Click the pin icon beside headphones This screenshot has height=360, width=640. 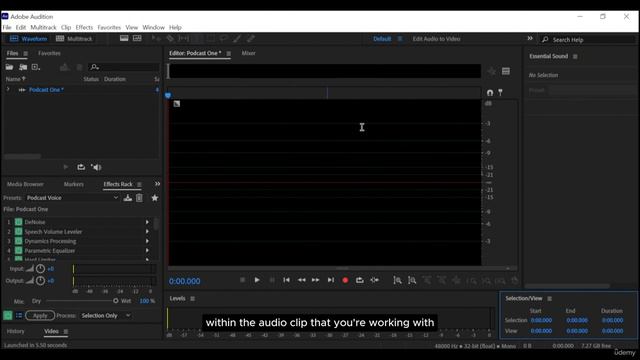click(x=500, y=93)
